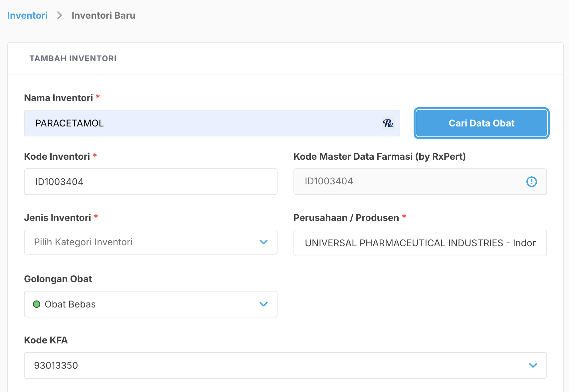569x392 pixels.
Task: Click the Cari Data Obat button
Action: point(481,123)
